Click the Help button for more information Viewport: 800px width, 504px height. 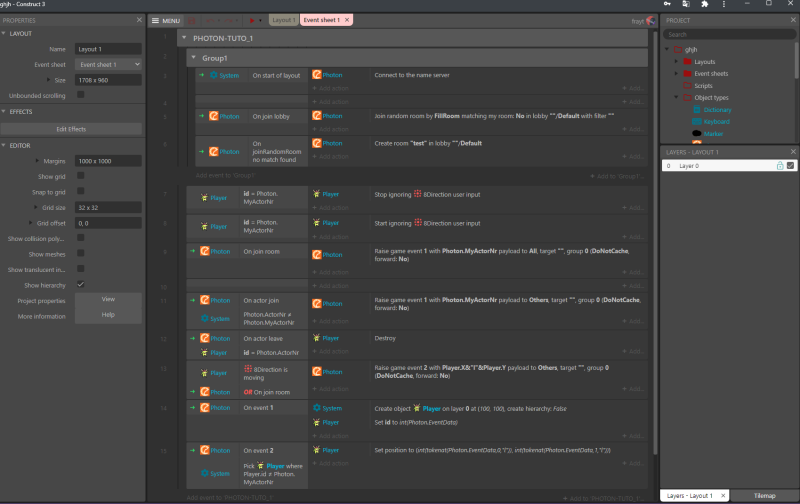click(108, 315)
